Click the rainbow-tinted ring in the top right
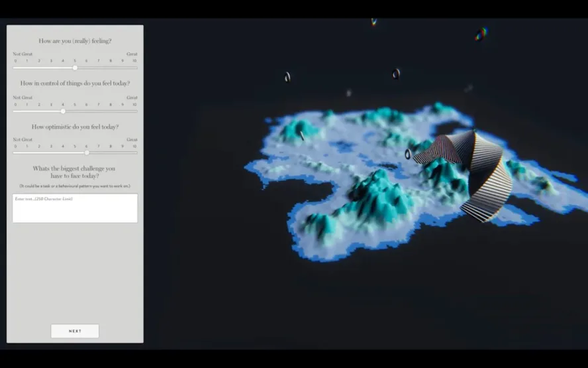Image resolution: width=588 pixels, height=368 pixels. [480, 33]
